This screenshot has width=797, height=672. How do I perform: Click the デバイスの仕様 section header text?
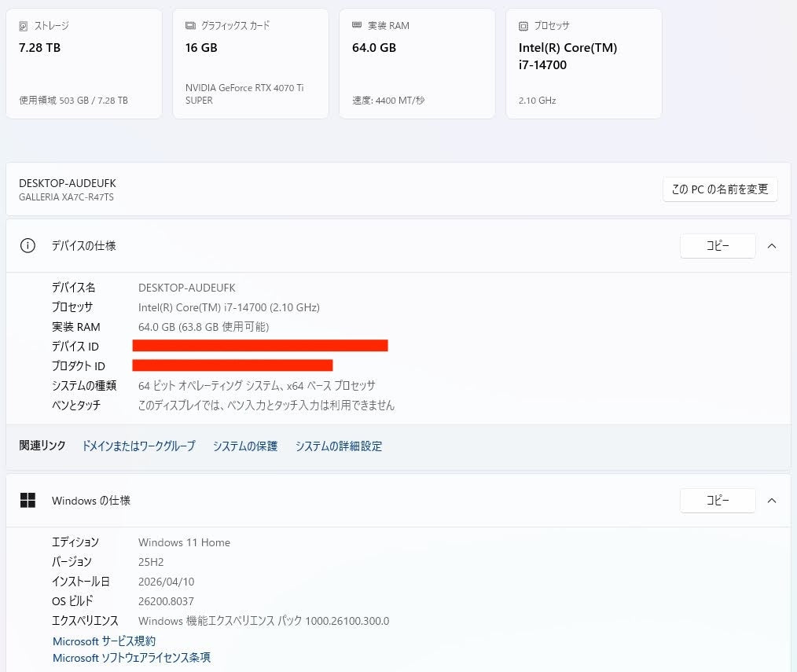tap(84, 246)
